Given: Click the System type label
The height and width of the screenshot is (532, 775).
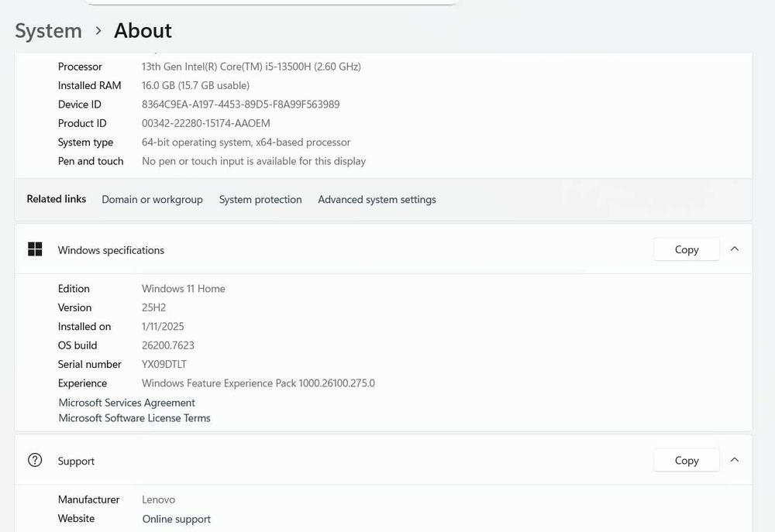Looking at the screenshot, I should [85, 142].
